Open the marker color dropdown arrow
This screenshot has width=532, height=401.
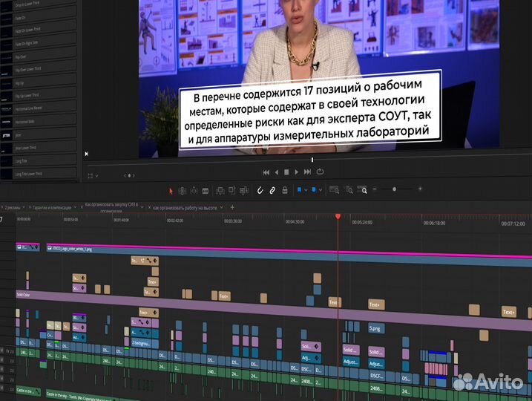click(x=321, y=191)
